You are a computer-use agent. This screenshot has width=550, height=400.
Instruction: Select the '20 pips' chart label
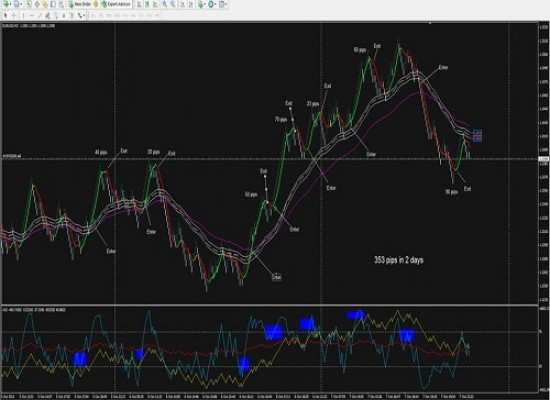click(x=154, y=152)
